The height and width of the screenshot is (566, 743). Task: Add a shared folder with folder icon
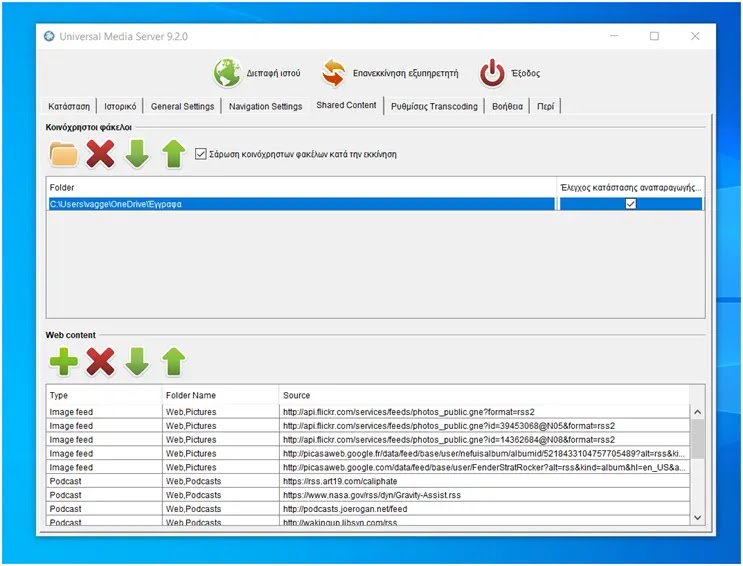63,154
